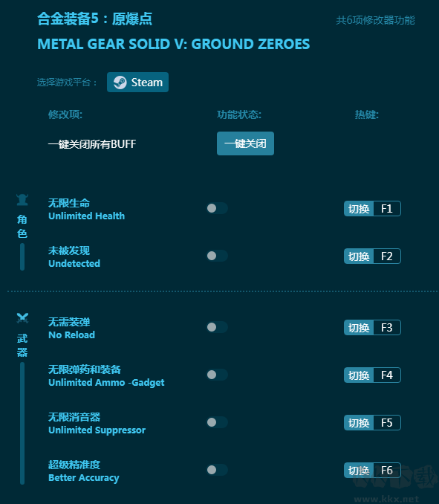Enable Unlimited Suppressor toggle

(x=217, y=422)
